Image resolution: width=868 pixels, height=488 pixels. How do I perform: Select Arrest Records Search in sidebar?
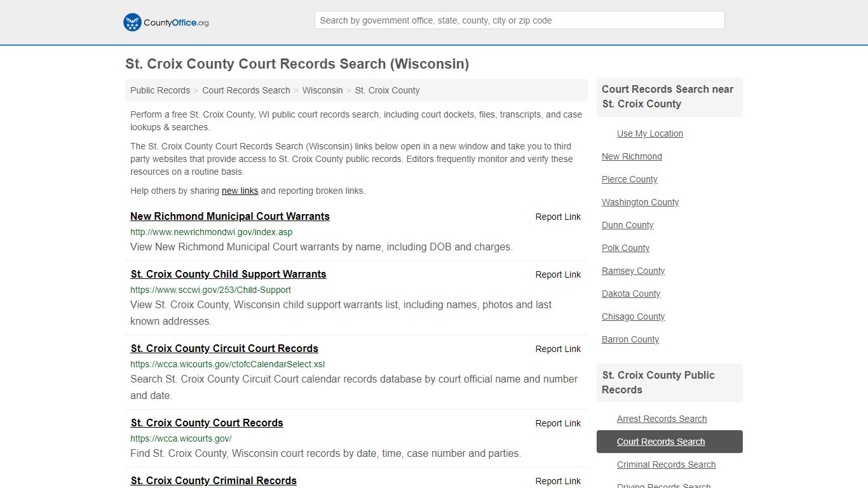click(662, 419)
